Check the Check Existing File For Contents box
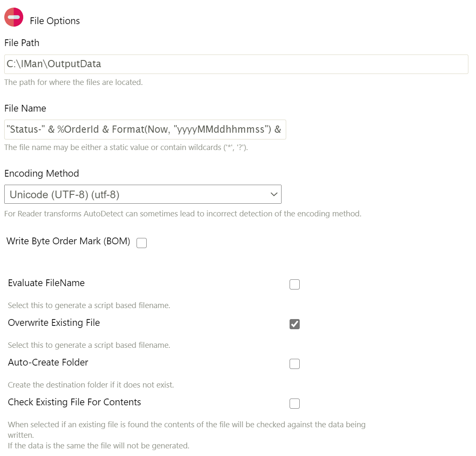476x456 pixels. (x=295, y=404)
